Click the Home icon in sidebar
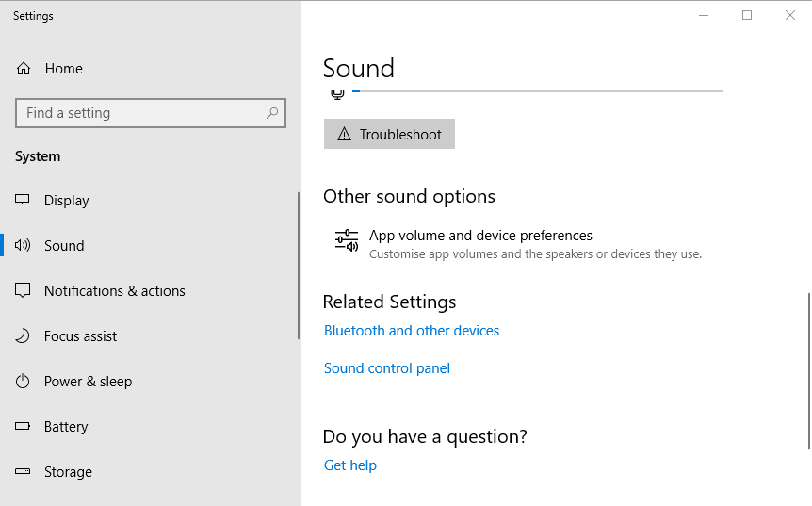This screenshot has height=506, width=812. point(24,69)
